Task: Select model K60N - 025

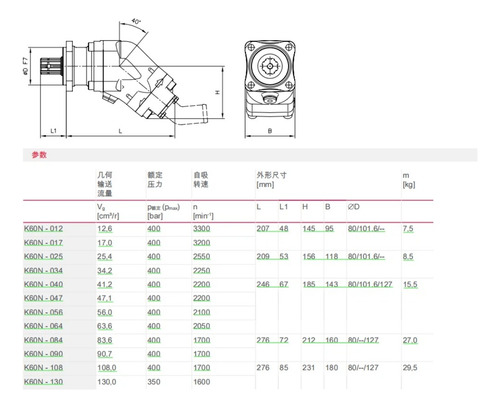Action: (43, 257)
